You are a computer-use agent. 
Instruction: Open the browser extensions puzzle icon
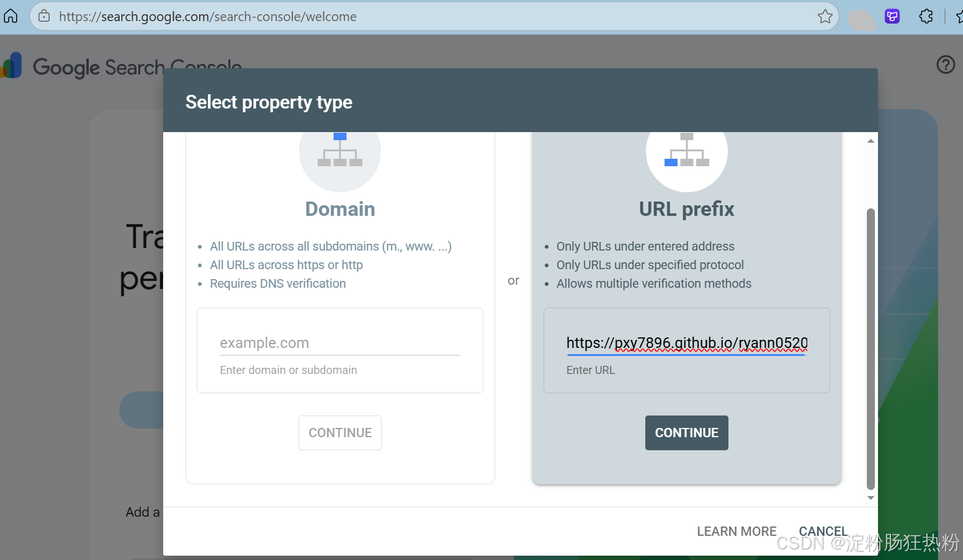[926, 16]
